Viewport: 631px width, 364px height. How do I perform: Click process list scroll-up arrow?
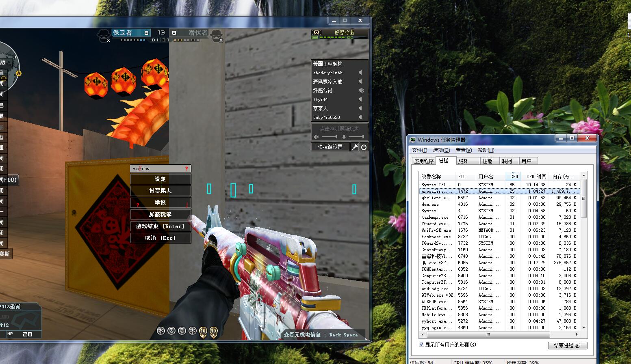(x=584, y=176)
